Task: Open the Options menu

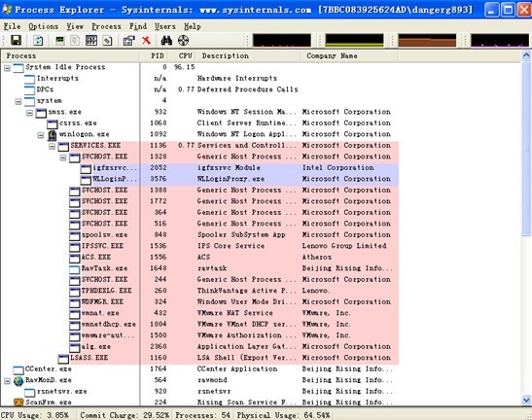Action: tap(44, 26)
